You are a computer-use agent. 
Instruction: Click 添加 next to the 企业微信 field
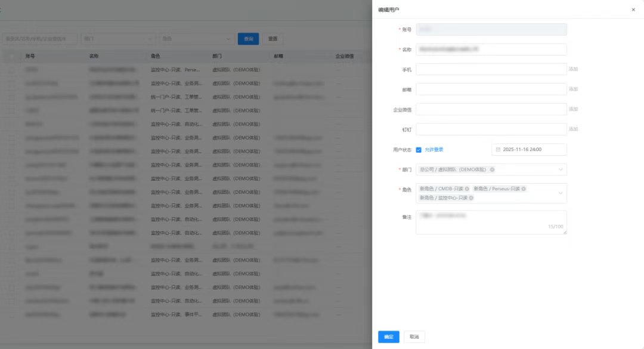click(x=573, y=109)
